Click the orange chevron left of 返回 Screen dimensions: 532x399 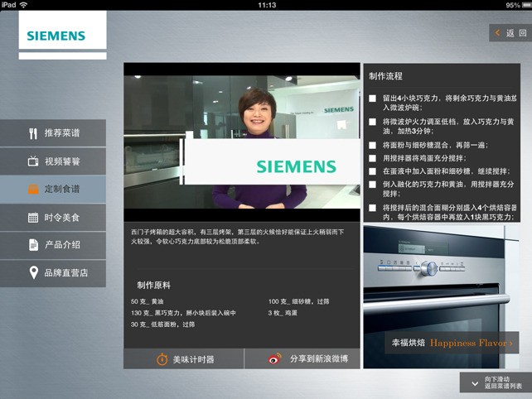click(x=498, y=33)
